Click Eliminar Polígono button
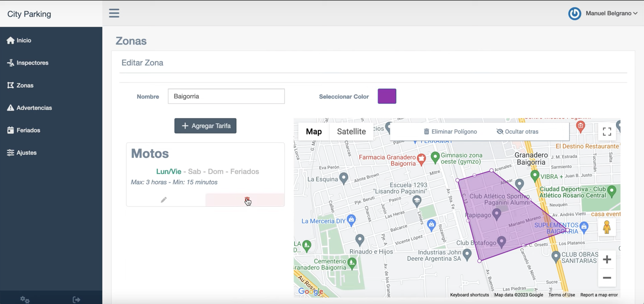The height and width of the screenshot is (304, 644). [x=450, y=131]
